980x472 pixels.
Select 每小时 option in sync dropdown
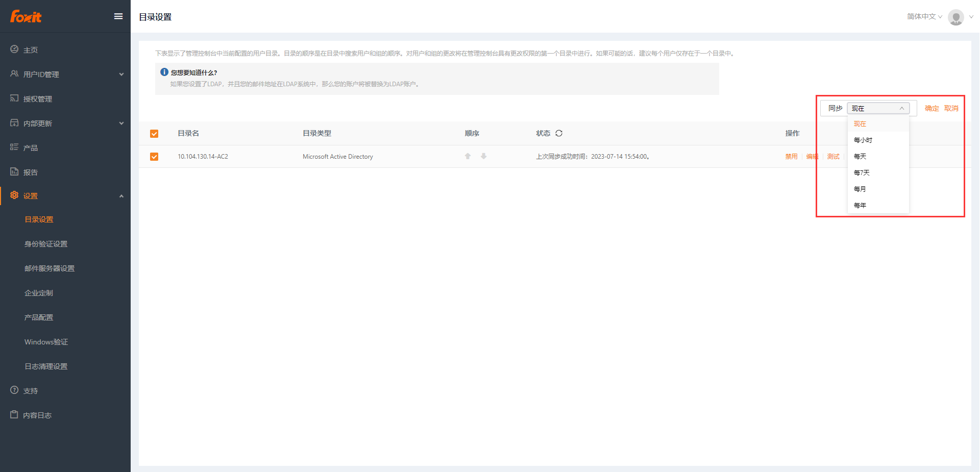878,140
